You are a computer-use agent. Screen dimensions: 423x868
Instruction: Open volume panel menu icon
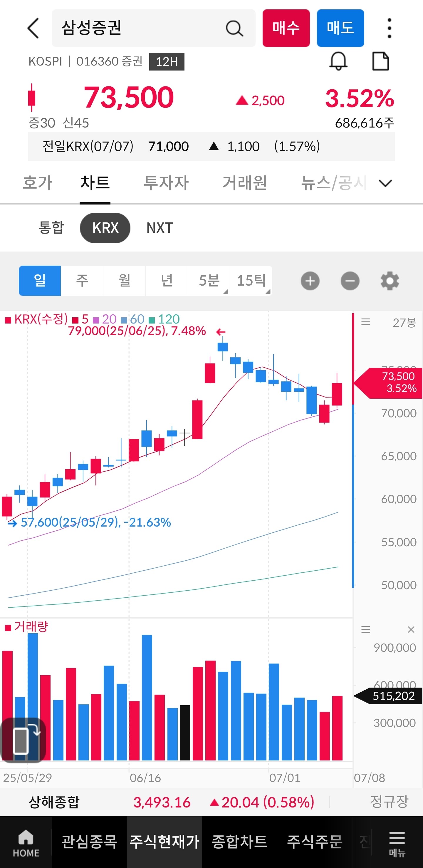tap(366, 629)
